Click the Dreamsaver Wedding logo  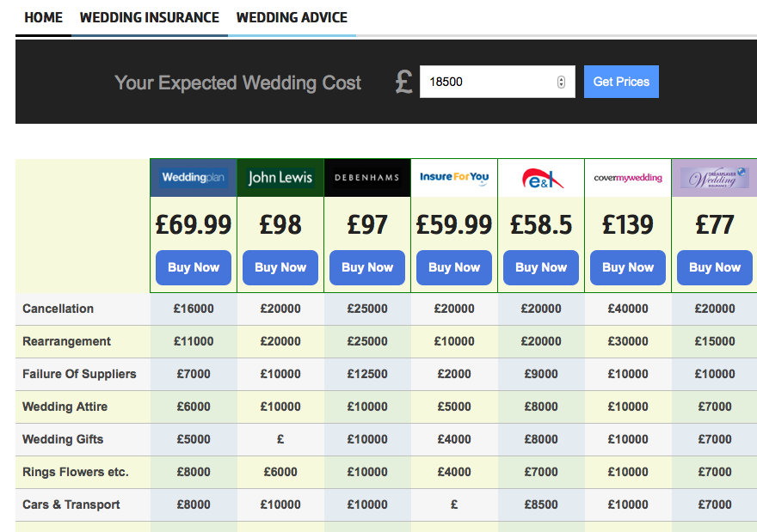(x=715, y=178)
